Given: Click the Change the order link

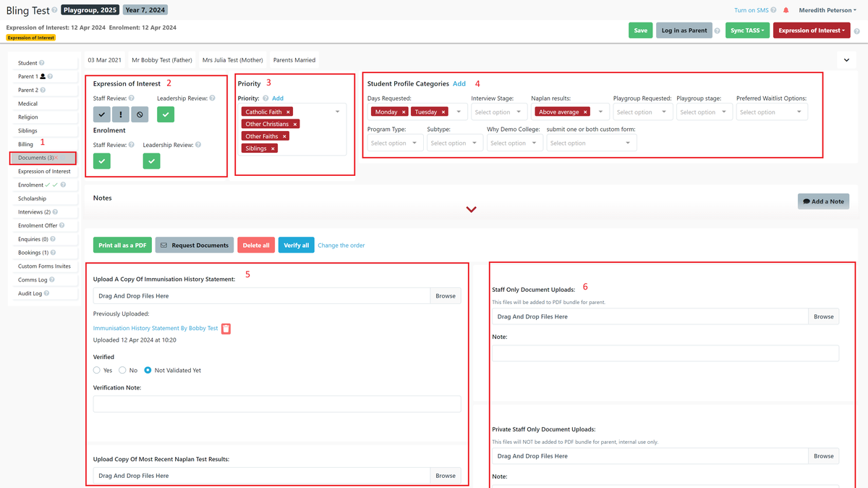Looking at the screenshot, I should (x=342, y=245).
